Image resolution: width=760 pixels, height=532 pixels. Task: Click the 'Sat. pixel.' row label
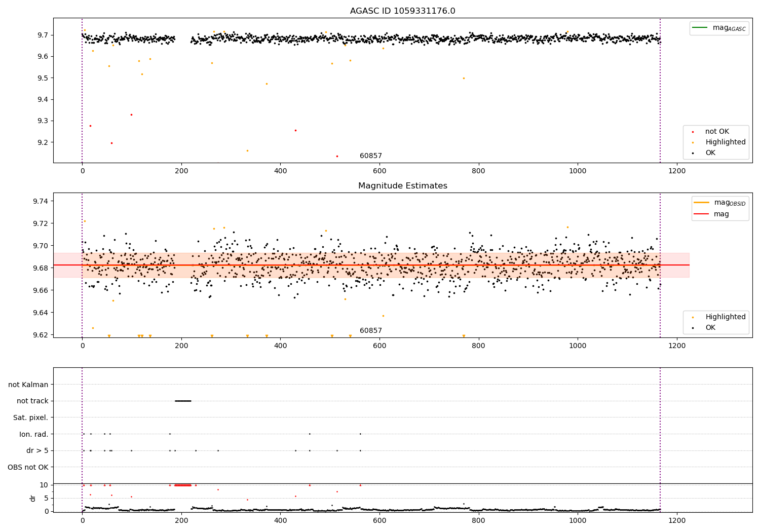point(31,417)
